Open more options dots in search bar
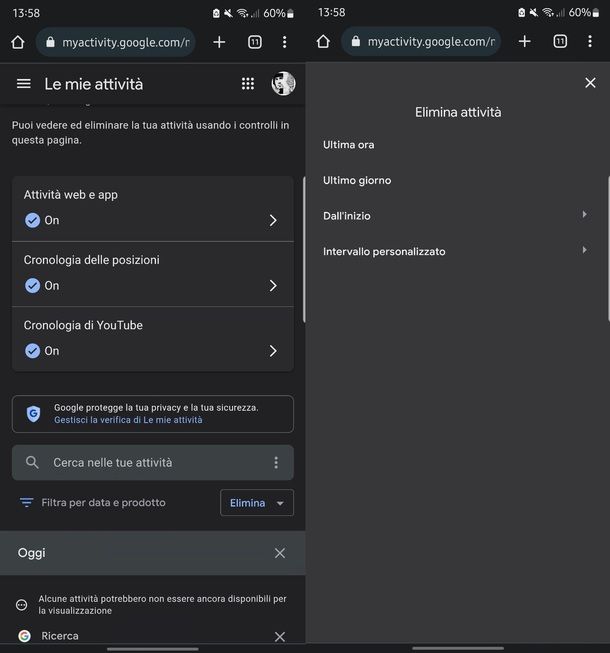 (276, 462)
